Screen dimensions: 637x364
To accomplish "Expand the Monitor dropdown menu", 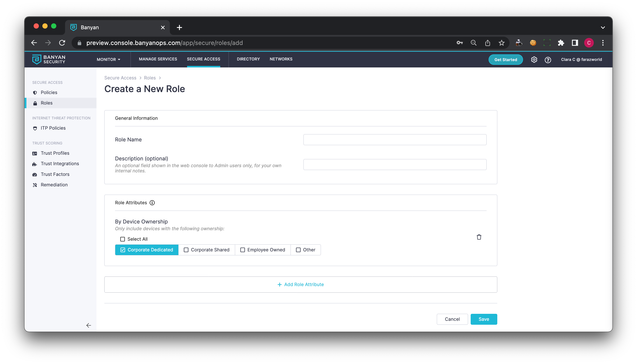I will 108,60.
